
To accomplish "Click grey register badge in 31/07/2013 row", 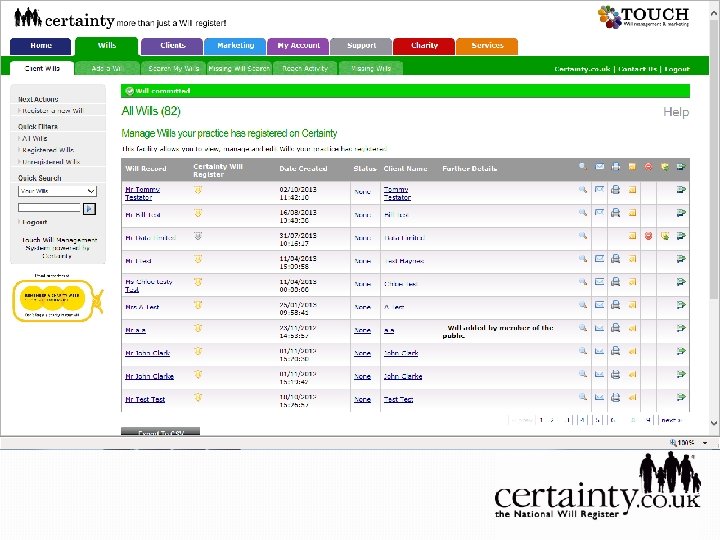I will (x=198, y=236).
